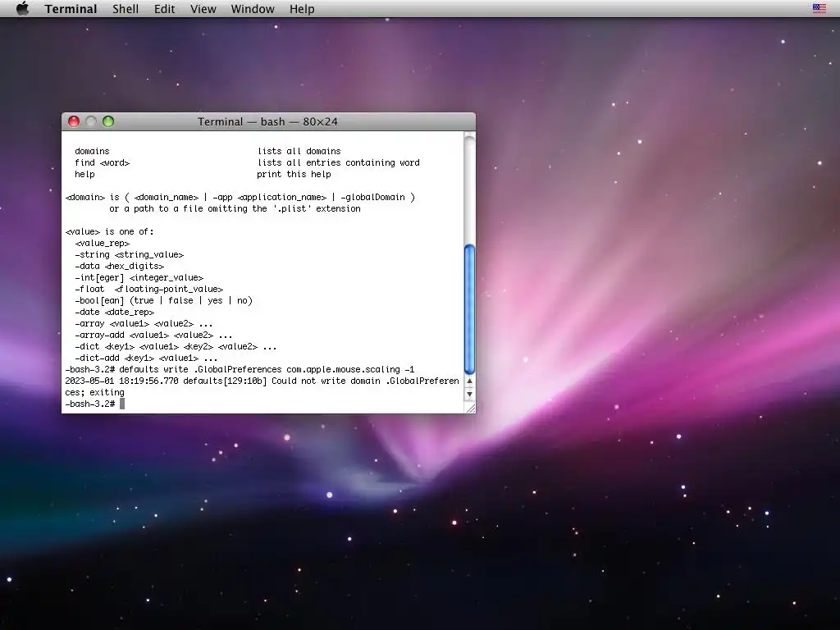
Task: Open the Window menu
Action: [x=253, y=9]
